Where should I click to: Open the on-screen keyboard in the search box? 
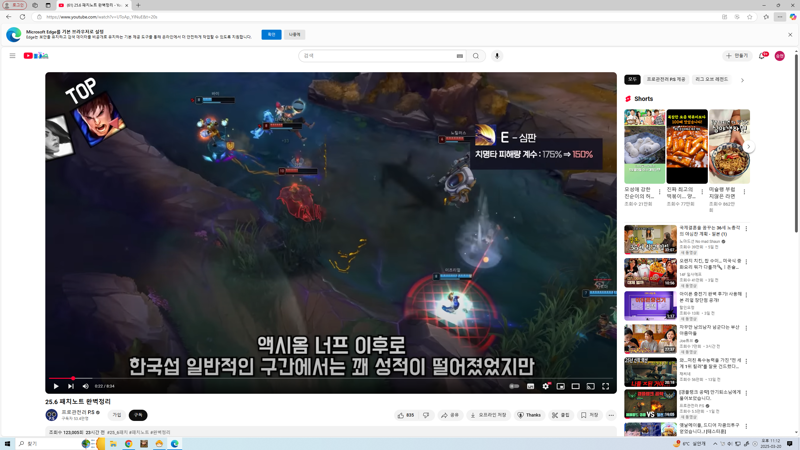[x=460, y=56]
